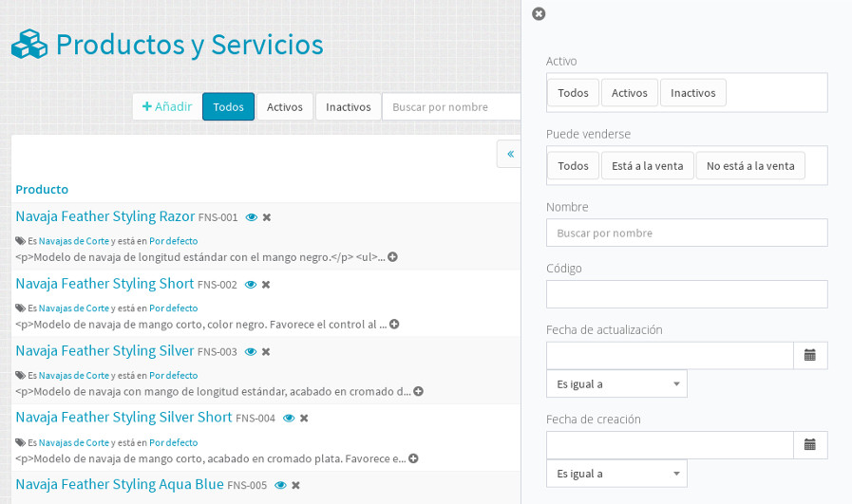The height and width of the screenshot is (504, 852).
Task: Select Todos tab in main toolbar
Action: point(228,106)
